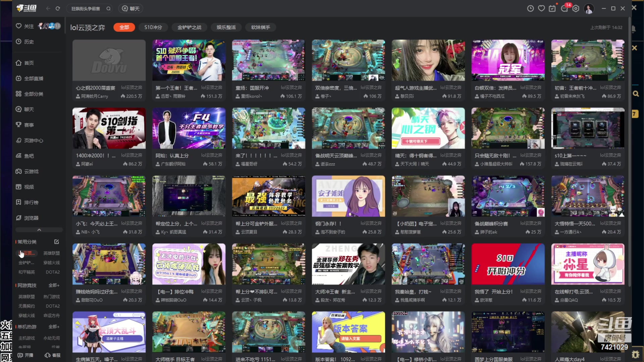Open the 郑在秀 最强版本答案教学 thumbnail
The height and width of the screenshot is (362, 644).
click(348, 264)
